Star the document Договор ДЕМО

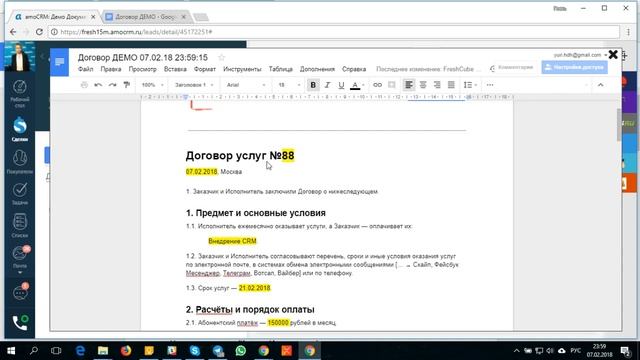[x=222, y=58]
